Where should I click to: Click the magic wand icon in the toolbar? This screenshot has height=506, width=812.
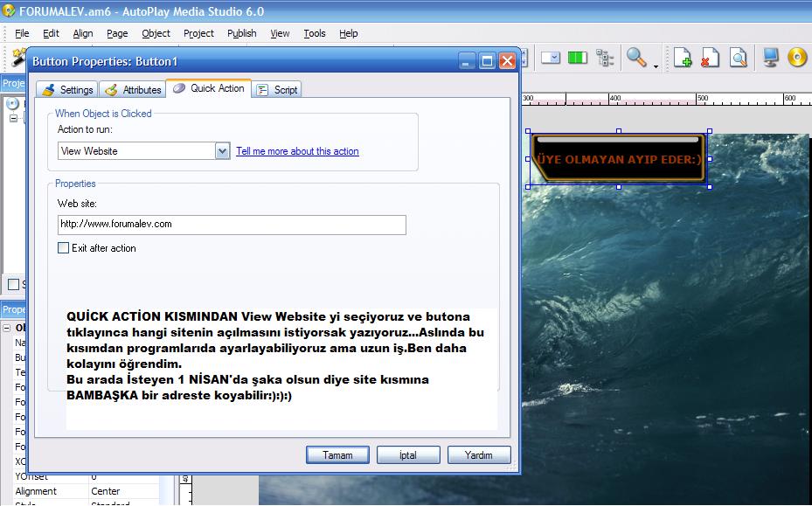point(18,57)
